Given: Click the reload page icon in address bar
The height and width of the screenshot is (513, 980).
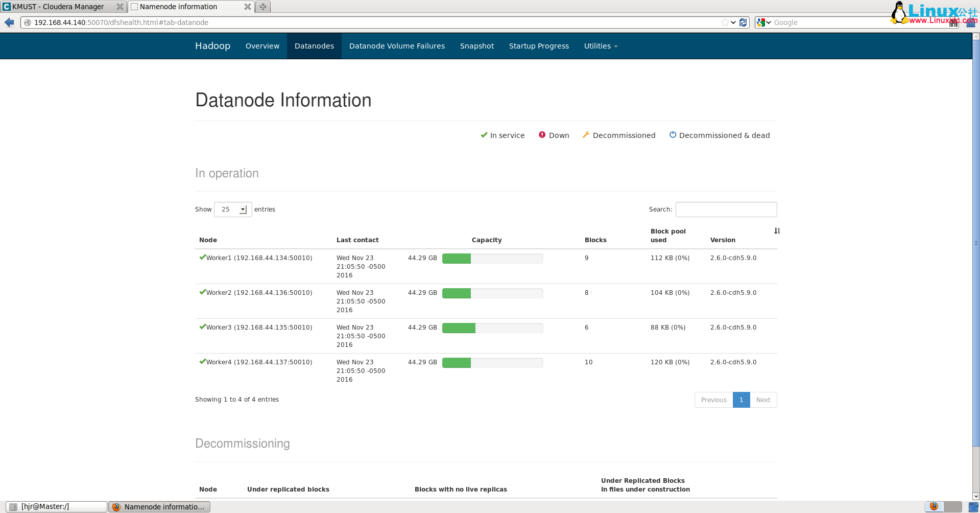Looking at the screenshot, I should click(743, 22).
